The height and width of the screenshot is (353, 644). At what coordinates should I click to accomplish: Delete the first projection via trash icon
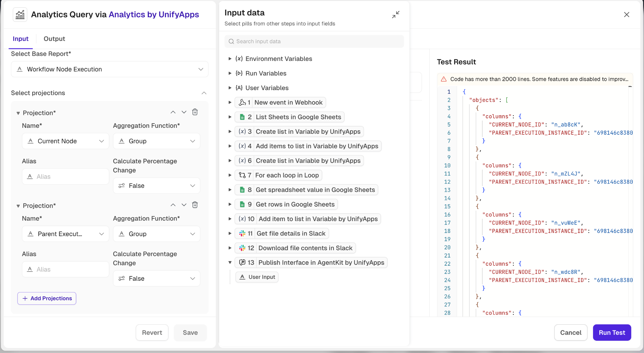click(195, 112)
